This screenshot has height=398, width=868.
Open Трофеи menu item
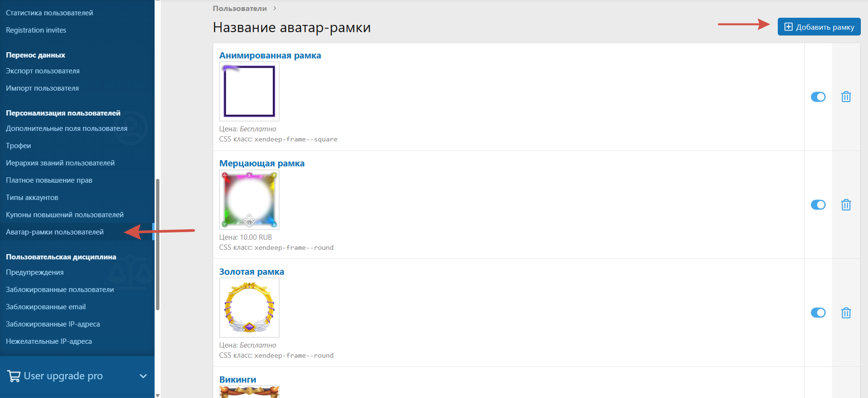click(x=18, y=146)
